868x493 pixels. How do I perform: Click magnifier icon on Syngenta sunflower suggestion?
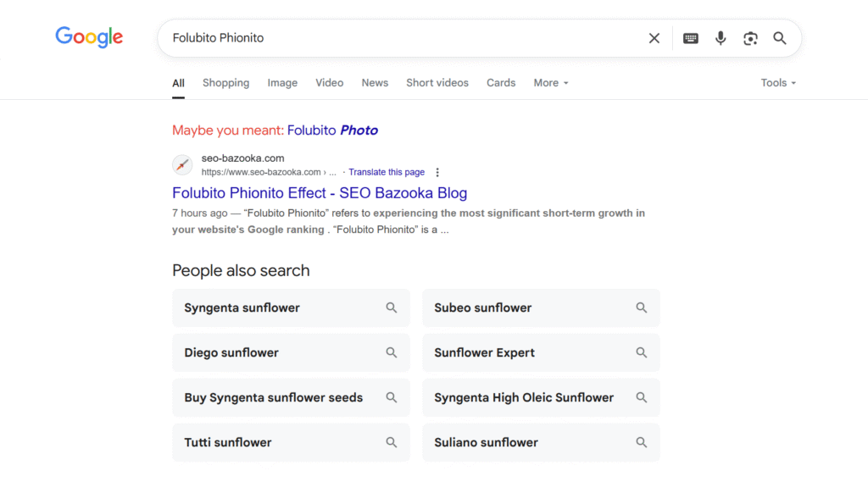pyautogui.click(x=392, y=307)
